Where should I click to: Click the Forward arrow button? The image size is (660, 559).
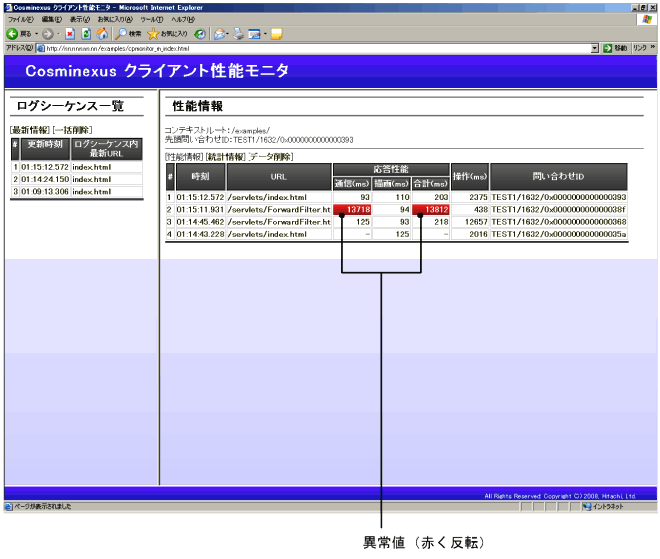(45, 33)
